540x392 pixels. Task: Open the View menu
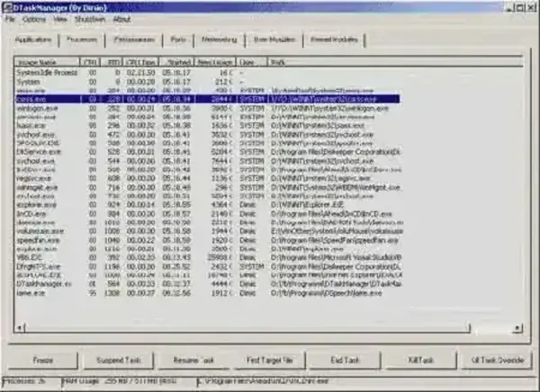tap(60, 19)
